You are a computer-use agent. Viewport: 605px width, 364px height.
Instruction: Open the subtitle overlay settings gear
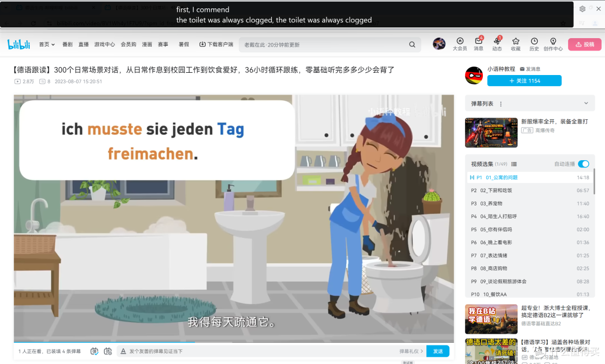pos(582,8)
